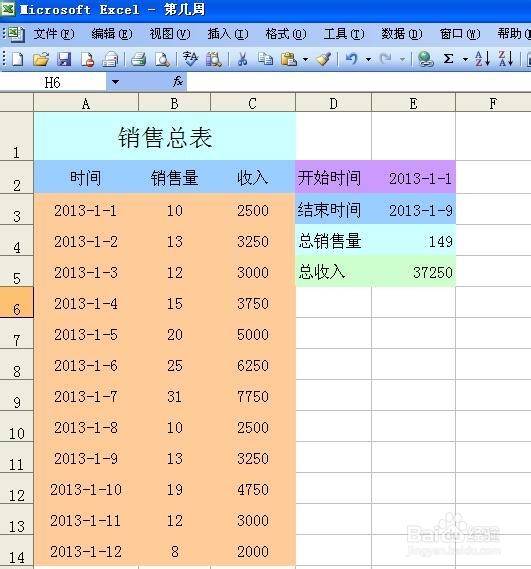Click the Research binoculars book icon

click(x=214, y=60)
